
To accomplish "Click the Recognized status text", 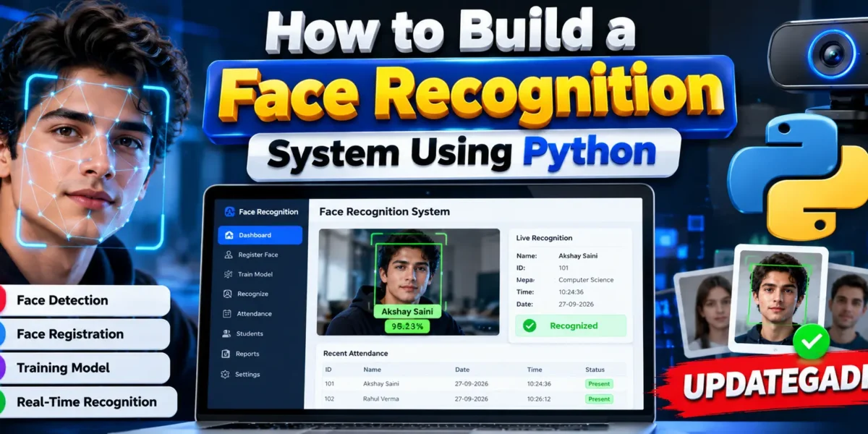I will click(574, 325).
